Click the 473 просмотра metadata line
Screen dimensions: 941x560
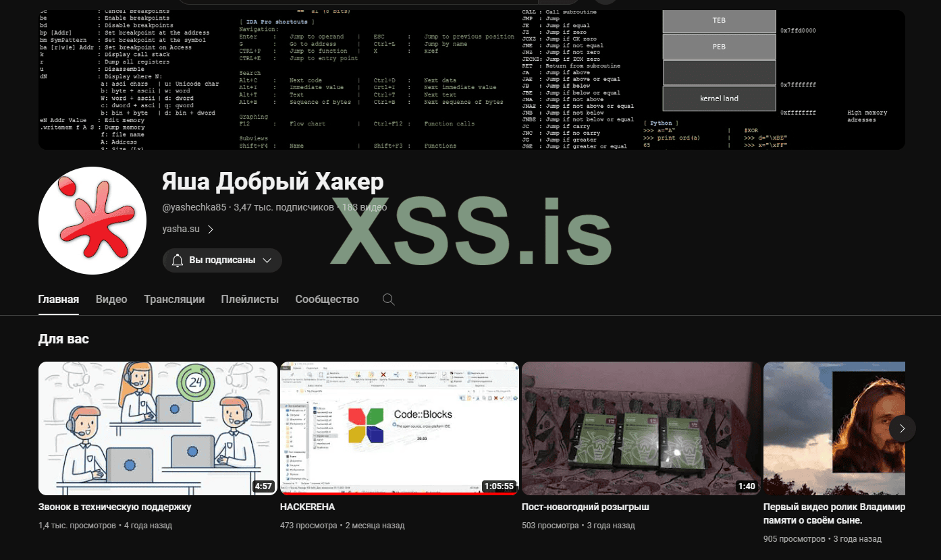(x=342, y=526)
